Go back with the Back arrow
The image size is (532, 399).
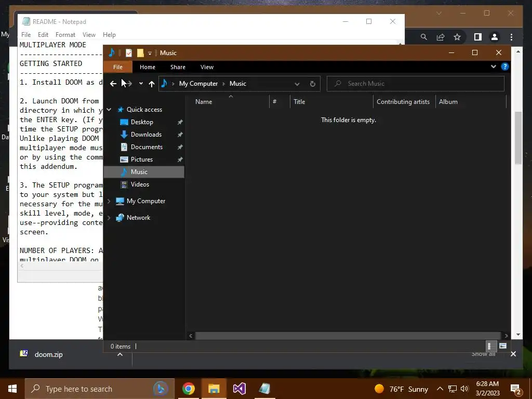[x=113, y=84]
